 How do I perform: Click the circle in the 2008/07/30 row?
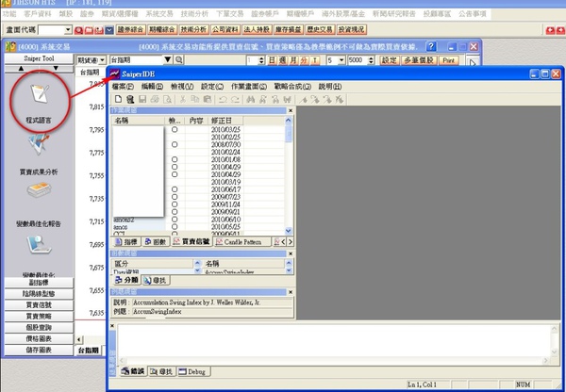pyautogui.click(x=175, y=144)
